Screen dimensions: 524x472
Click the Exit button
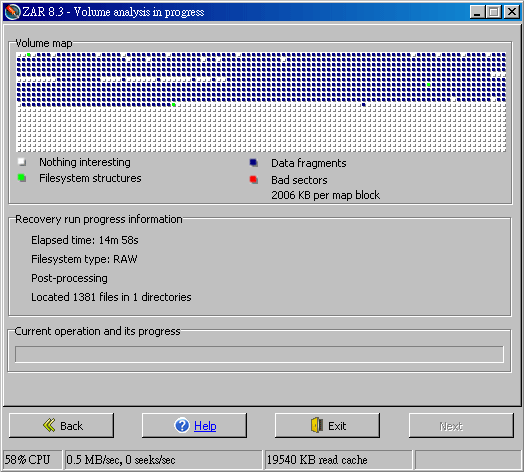(x=327, y=426)
